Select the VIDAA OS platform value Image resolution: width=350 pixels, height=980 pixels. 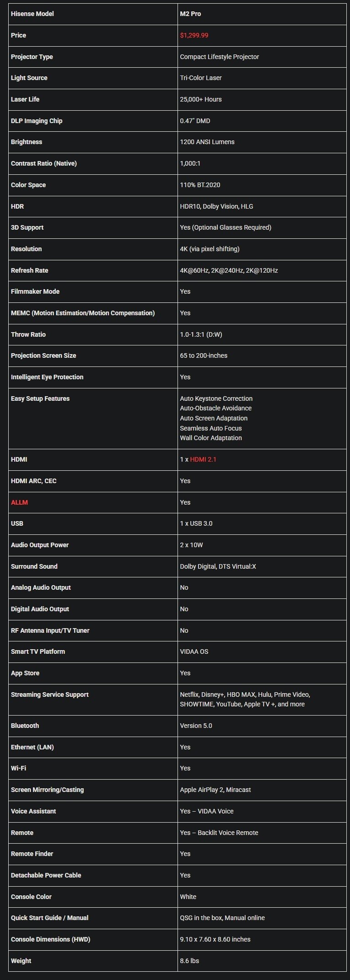point(194,652)
